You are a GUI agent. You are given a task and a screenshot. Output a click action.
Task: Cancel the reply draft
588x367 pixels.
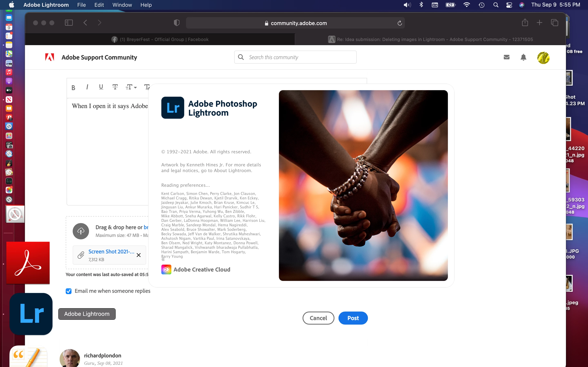tap(318, 318)
